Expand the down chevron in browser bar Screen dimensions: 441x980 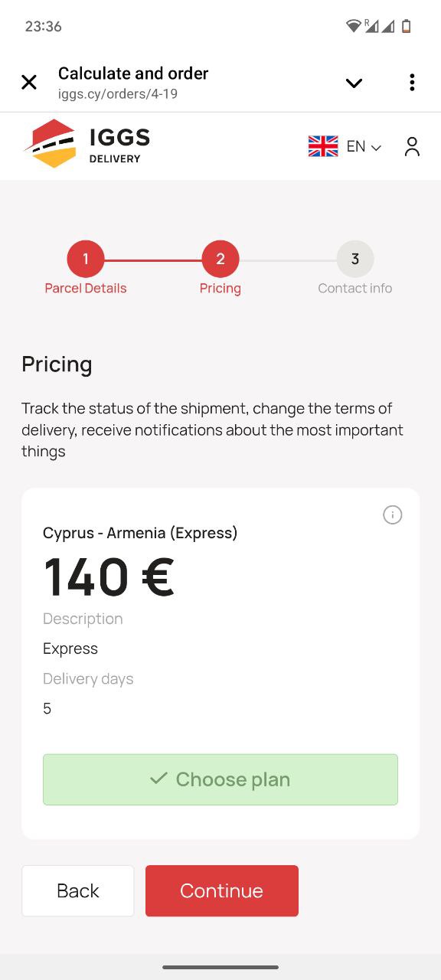tap(354, 83)
